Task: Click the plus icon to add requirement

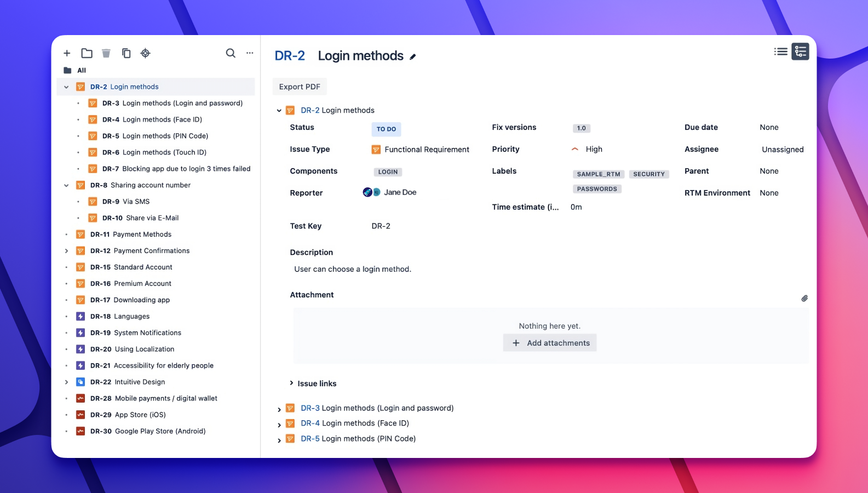Action: coord(67,53)
